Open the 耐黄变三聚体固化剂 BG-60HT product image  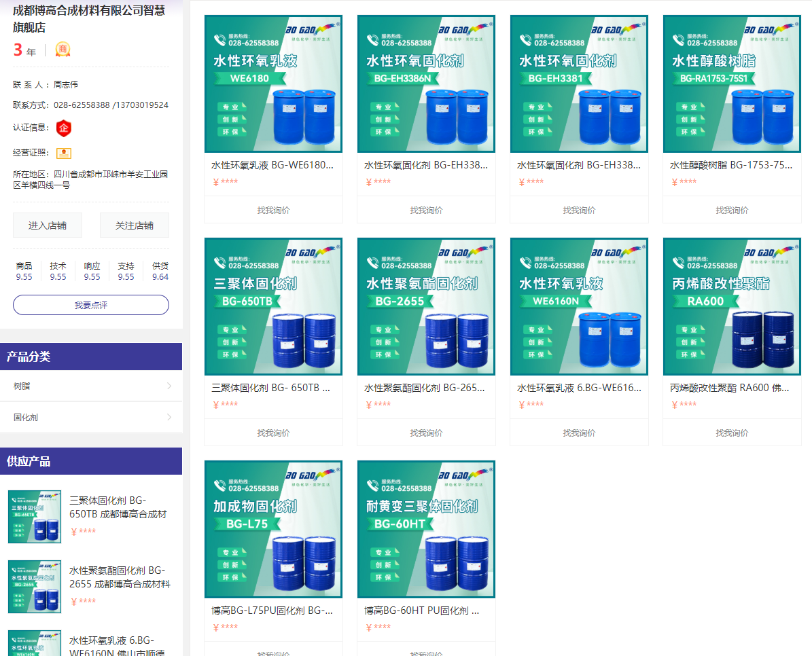tap(426, 529)
